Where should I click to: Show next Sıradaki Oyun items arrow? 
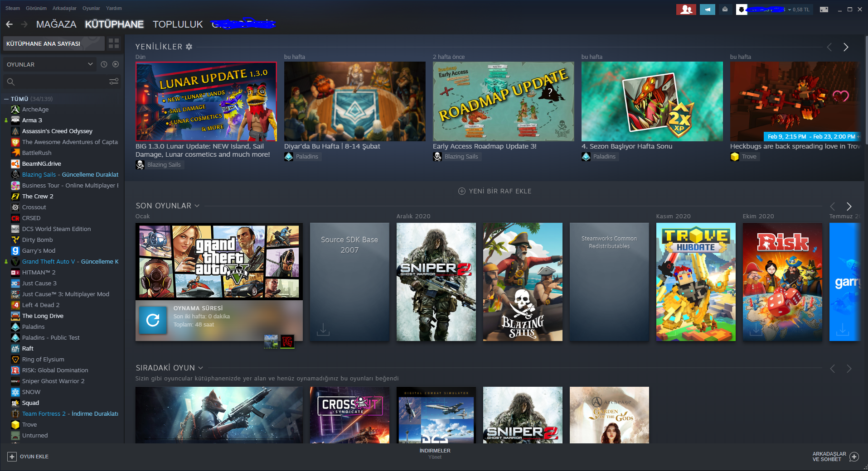click(x=849, y=369)
